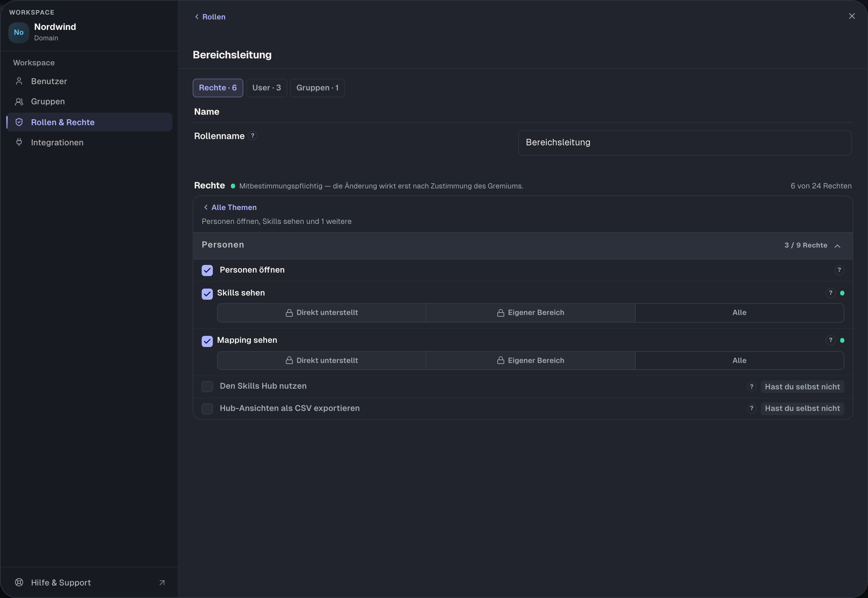
Task: Show help for Rollenname
Action: [252, 136]
